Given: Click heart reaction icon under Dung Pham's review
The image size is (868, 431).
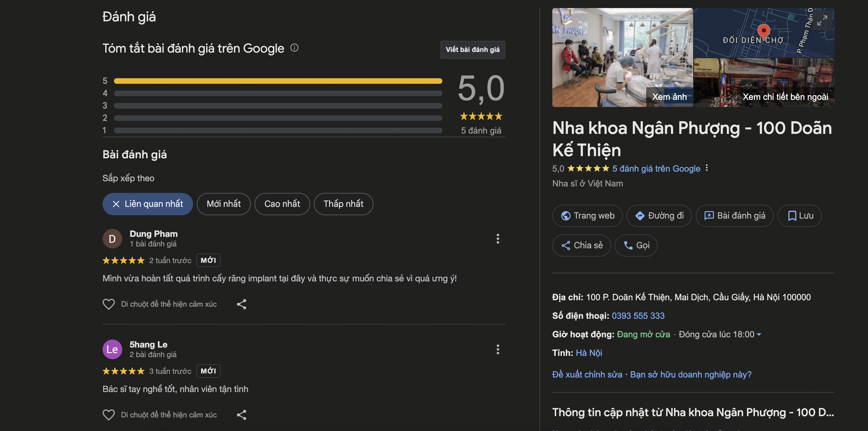Looking at the screenshot, I should (x=108, y=304).
